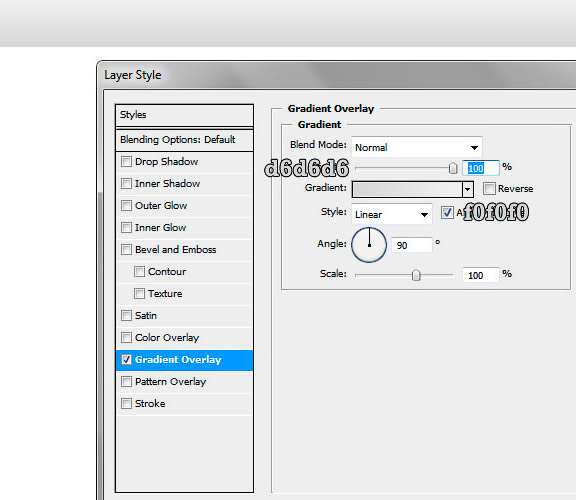Check the Contour checkbox
The height and width of the screenshot is (500, 576).
coord(139,271)
